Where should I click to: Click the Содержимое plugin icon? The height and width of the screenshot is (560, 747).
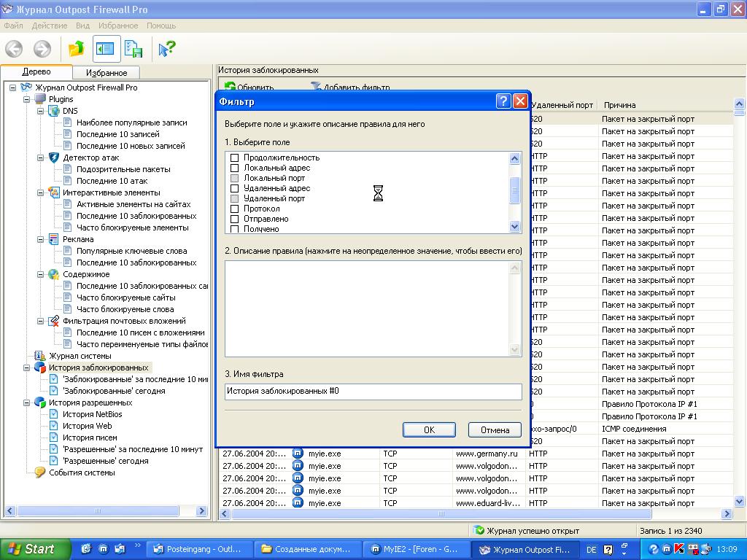[55, 274]
